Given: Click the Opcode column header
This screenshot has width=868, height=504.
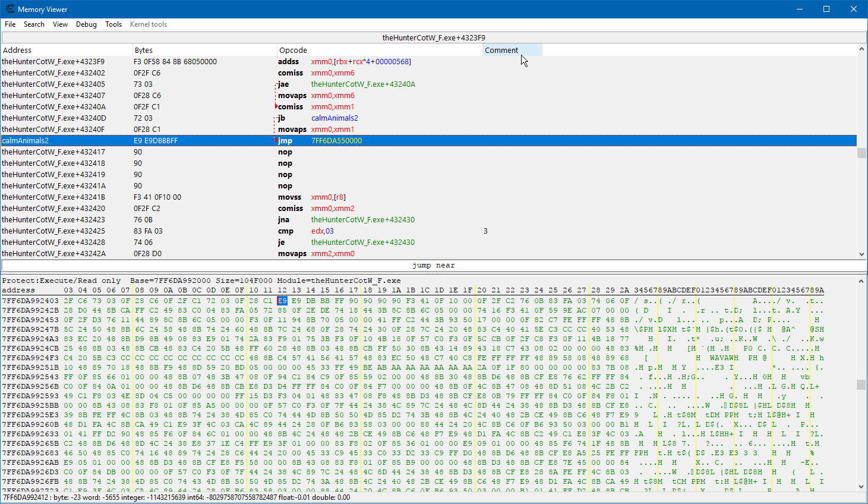Looking at the screenshot, I should [x=380, y=50].
